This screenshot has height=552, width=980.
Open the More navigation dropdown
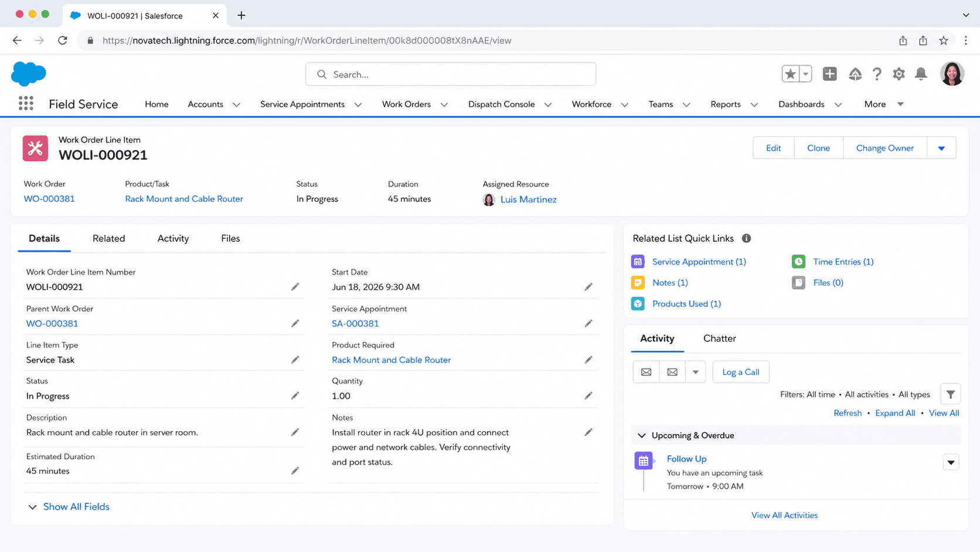point(884,104)
